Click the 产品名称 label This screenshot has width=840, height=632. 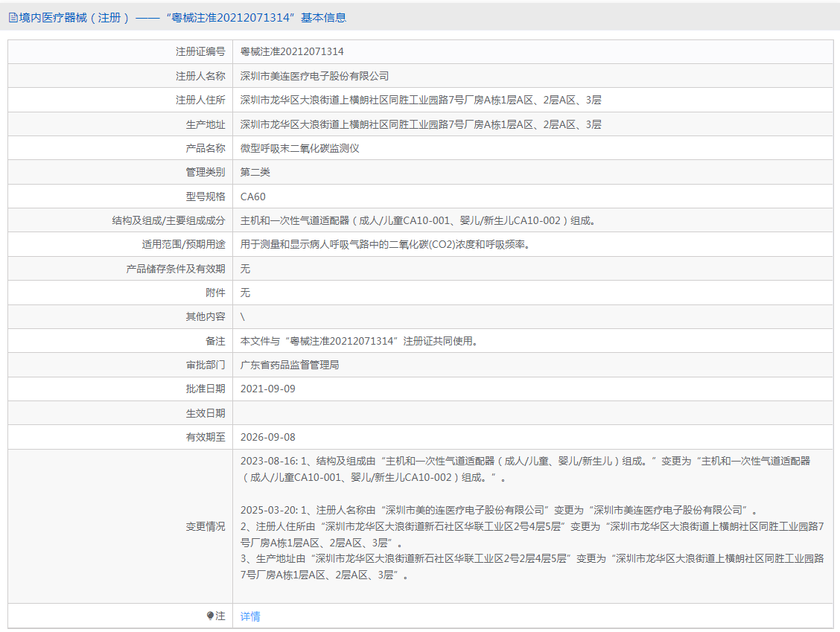tap(206, 148)
